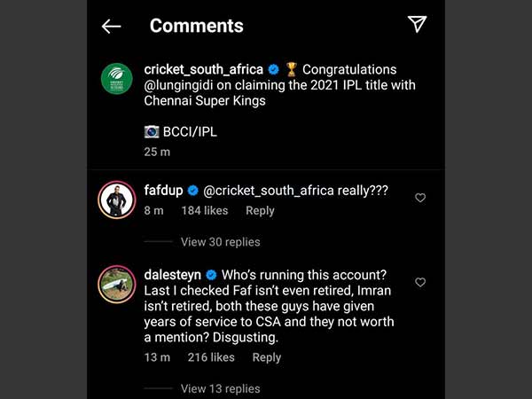Like fafdup's comment with the heart

tap(420, 198)
